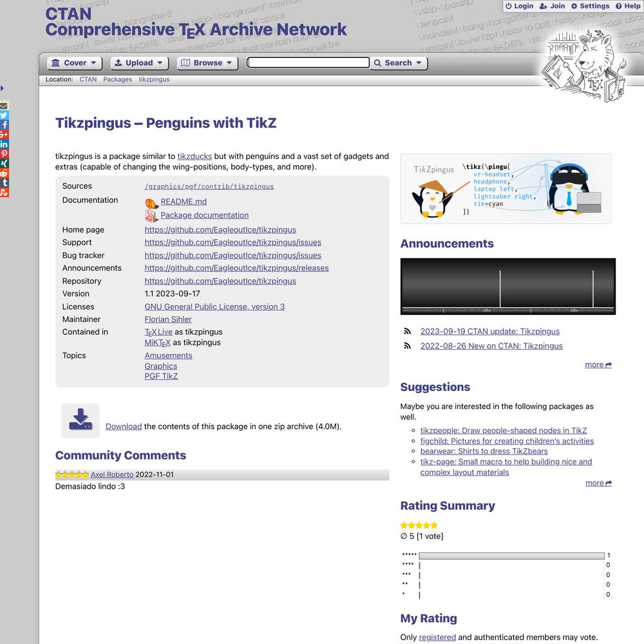The image size is (644, 644).
Task: Open the Repository GitHub link
Action: (x=220, y=281)
